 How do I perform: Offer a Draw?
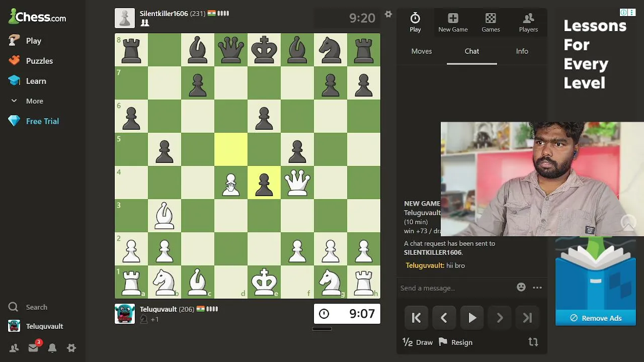click(418, 342)
